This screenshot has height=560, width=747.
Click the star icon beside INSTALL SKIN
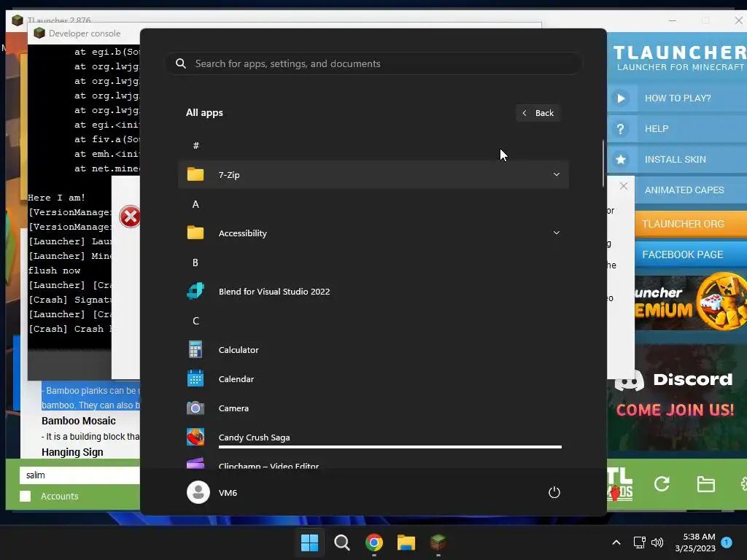click(x=621, y=159)
